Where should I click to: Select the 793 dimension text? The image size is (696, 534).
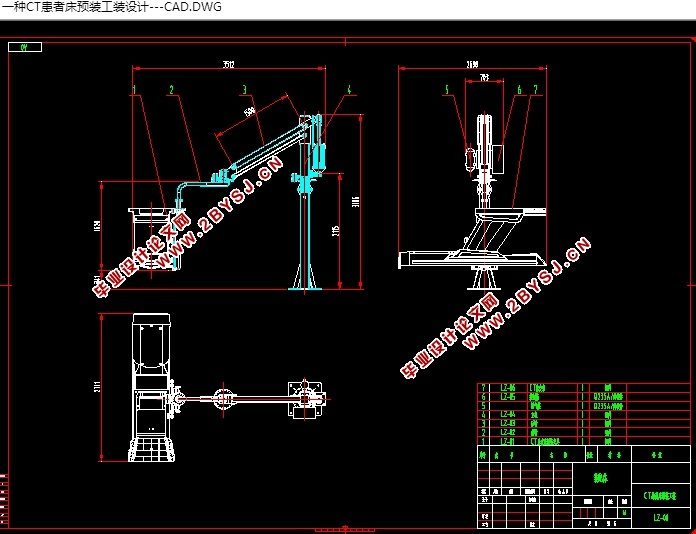(484, 78)
